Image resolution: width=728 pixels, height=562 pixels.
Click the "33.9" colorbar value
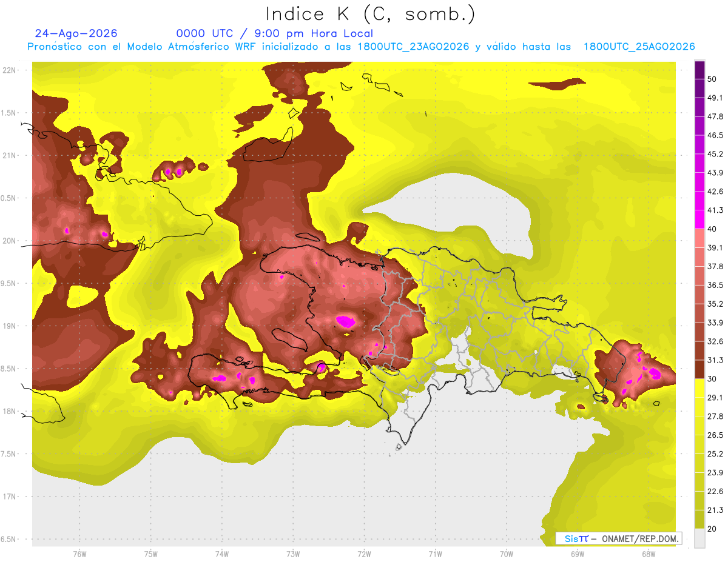tap(715, 323)
